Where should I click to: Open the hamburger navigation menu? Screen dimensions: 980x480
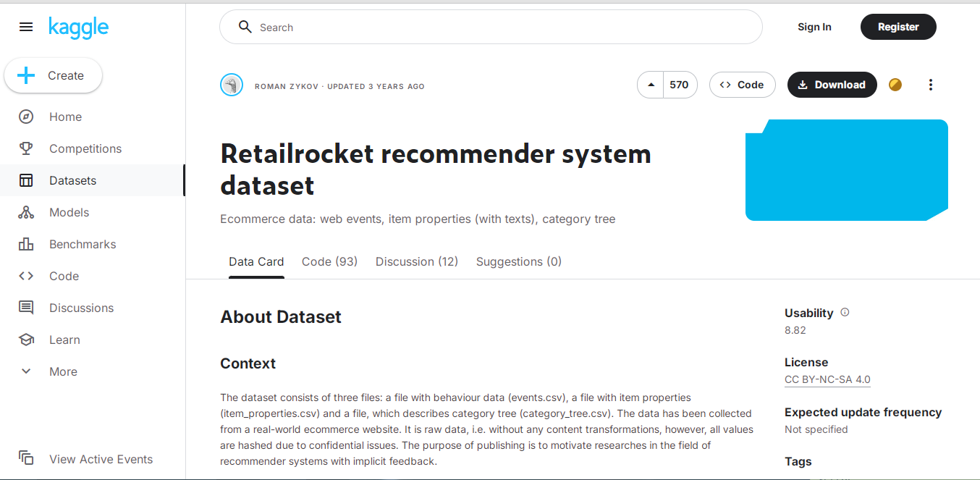point(26,27)
